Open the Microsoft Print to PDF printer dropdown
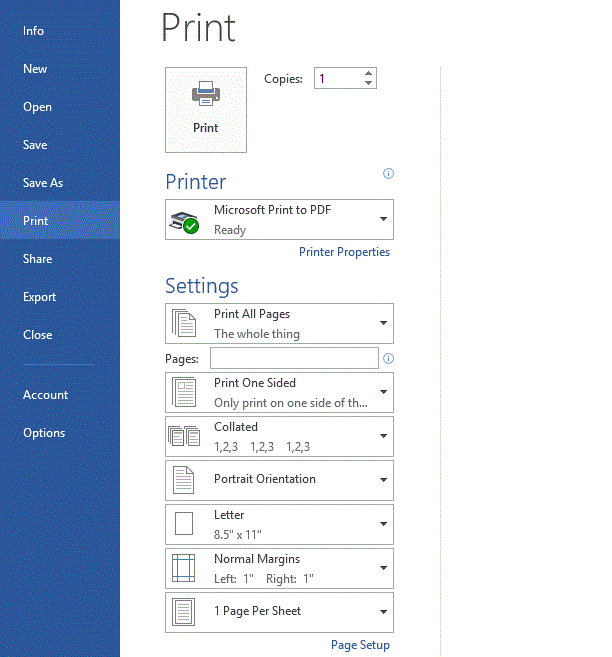The height and width of the screenshot is (657, 612). (279, 220)
